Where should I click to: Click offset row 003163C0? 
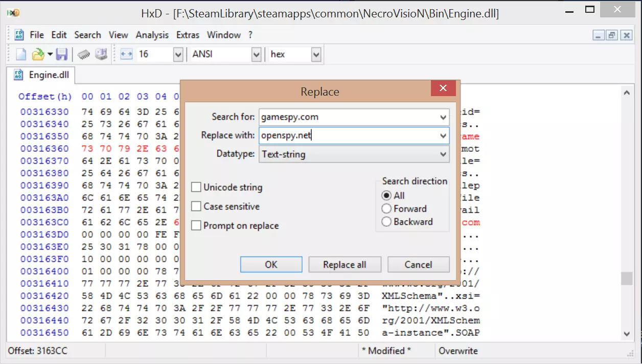(x=44, y=222)
